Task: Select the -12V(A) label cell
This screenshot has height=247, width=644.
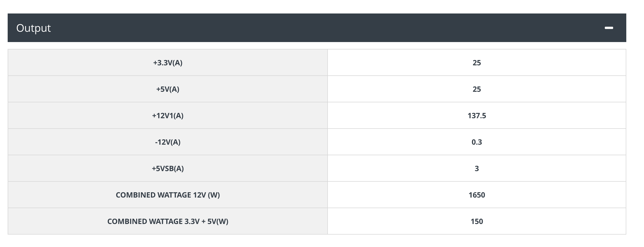Action: point(168,142)
